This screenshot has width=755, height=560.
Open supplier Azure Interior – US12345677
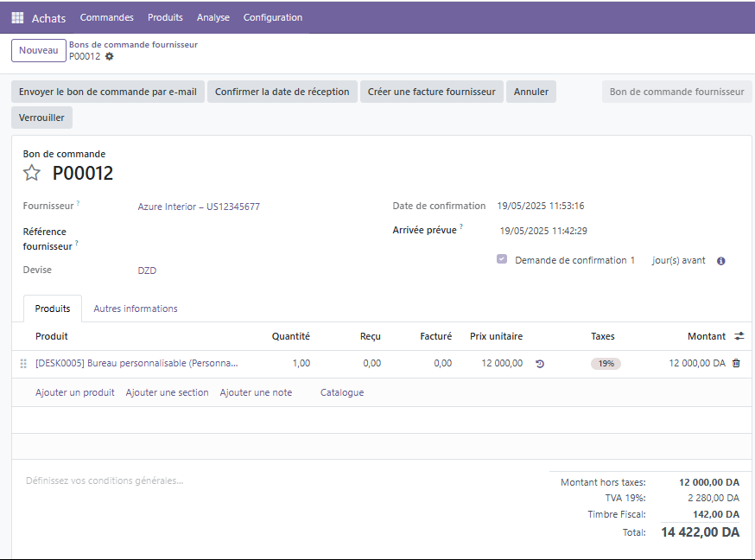point(199,207)
